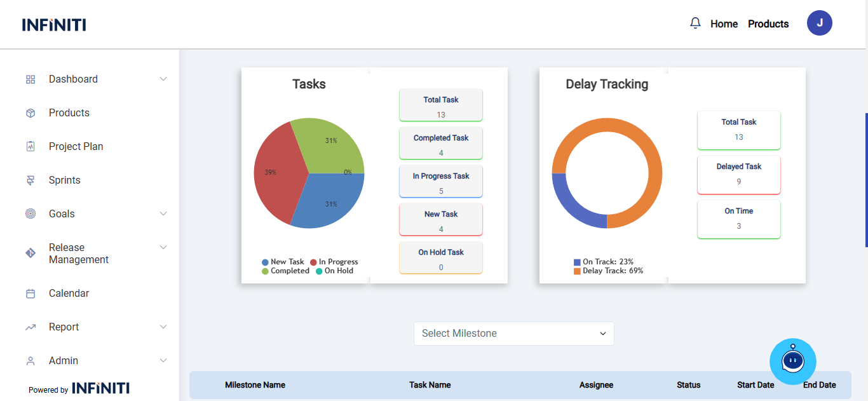The image size is (868, 401).
Task: Click the Calendar icon in sidebar
Action: (31, 294)
